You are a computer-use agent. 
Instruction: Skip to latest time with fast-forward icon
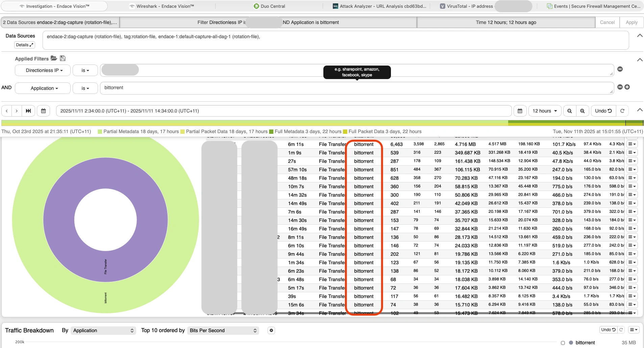(28, 111)
